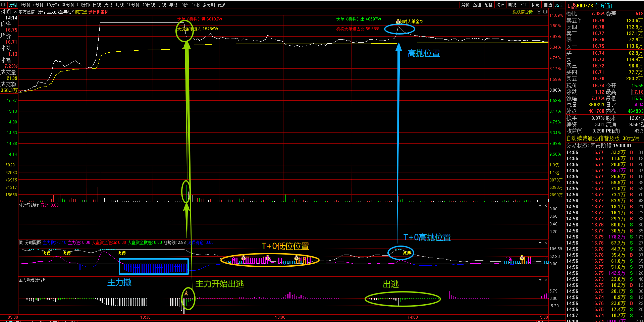
Task: Click the 返回 button
Action: pos(559,5)
